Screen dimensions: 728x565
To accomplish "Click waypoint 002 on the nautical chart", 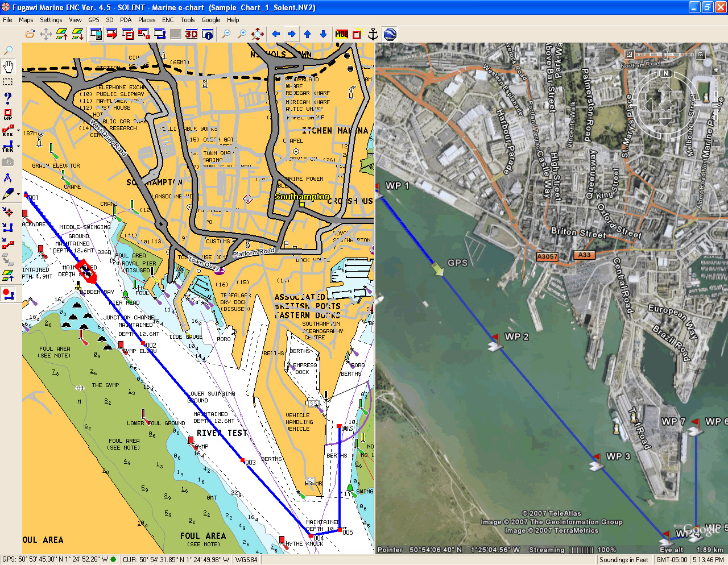I will click(143, 343).
